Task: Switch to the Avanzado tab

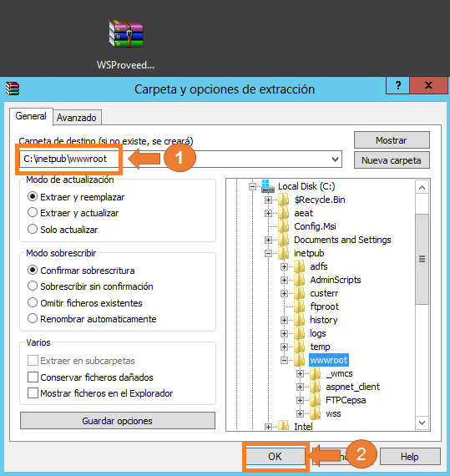Action: click(77, 118)
